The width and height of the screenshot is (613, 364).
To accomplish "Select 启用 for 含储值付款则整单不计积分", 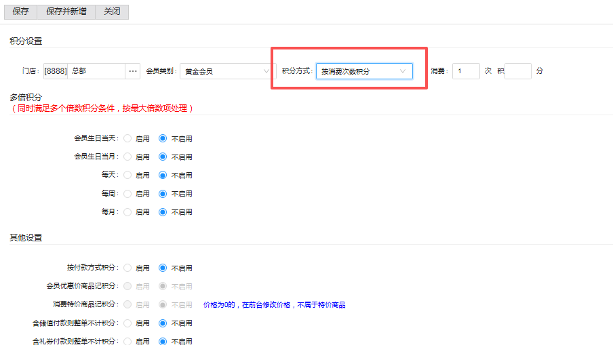I will coord(127,323).
